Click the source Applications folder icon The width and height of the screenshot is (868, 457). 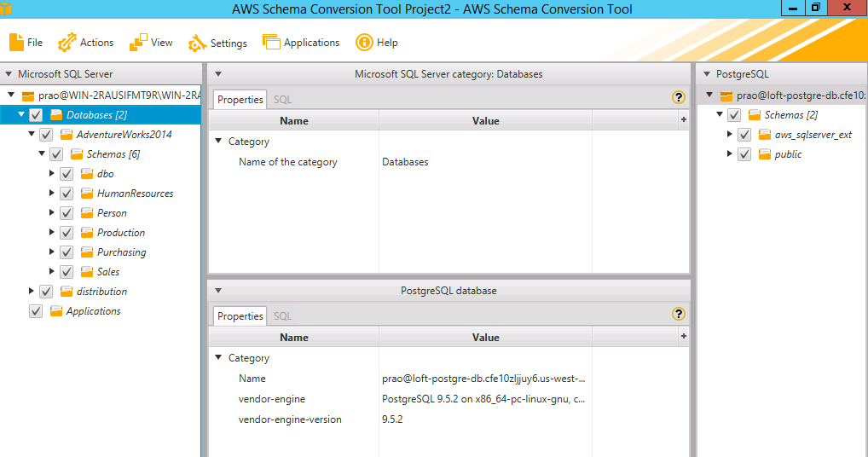point(56,311)
